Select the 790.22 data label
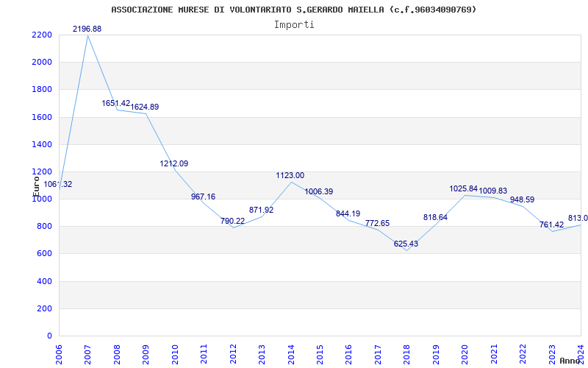The image size is (588, 368). point(232,222)
